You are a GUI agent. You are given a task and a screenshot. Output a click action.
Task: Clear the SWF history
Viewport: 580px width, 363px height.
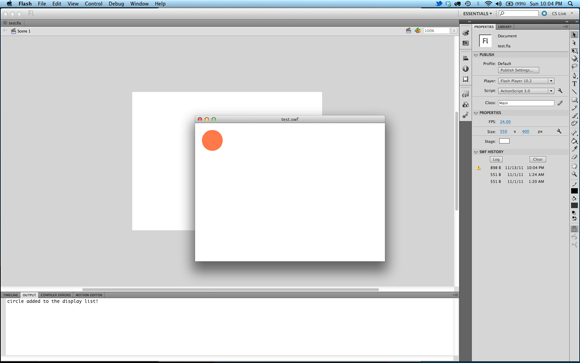coord(537,159)
